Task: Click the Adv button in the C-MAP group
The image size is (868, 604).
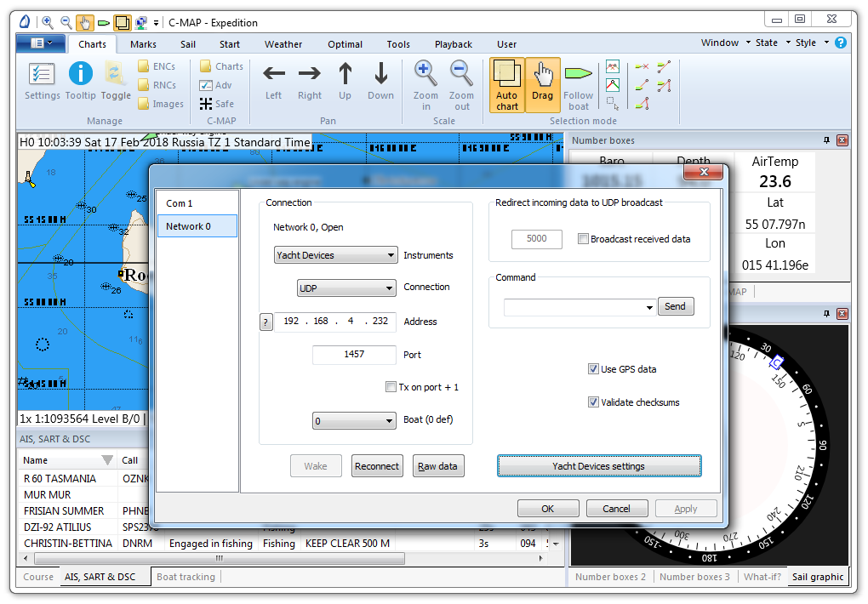Action: (x=215, y=85)
